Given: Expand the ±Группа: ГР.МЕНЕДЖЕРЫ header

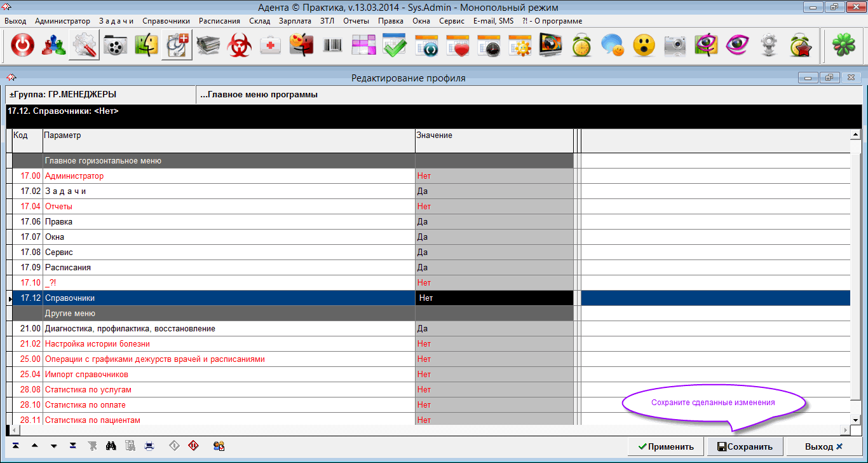Looking at the screenshot, I should coord(63,95).
